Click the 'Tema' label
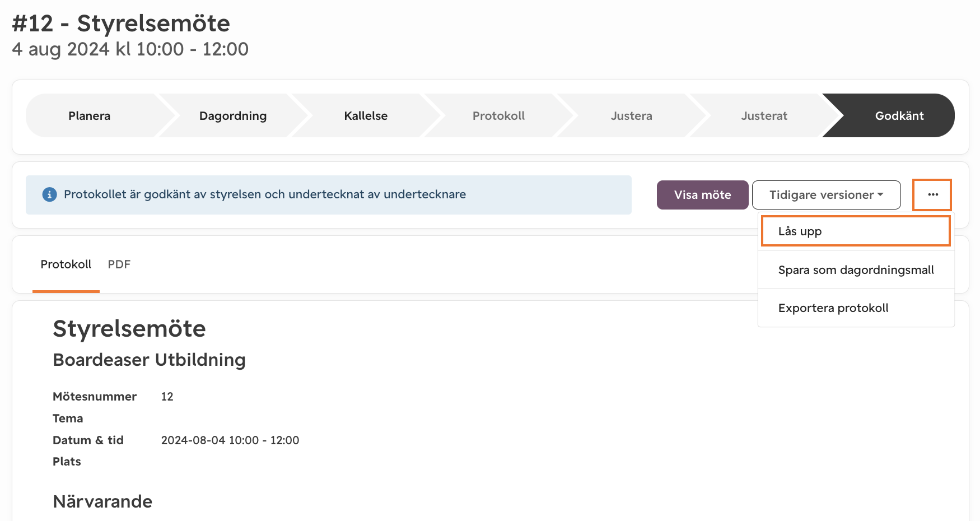 click(68, 418)
